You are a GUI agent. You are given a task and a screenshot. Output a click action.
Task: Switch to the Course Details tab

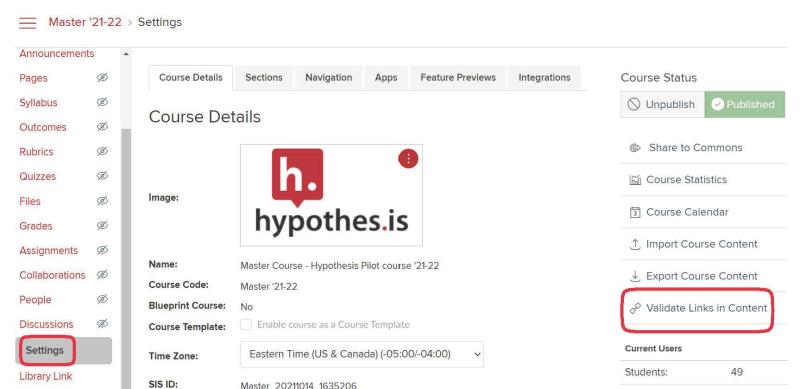click(191, 78)
